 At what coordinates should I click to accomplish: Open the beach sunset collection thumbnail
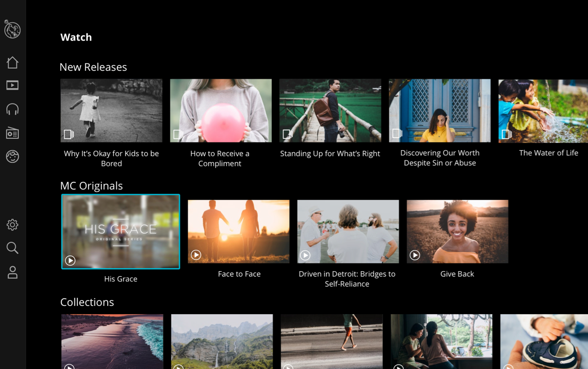click(112, 342)
